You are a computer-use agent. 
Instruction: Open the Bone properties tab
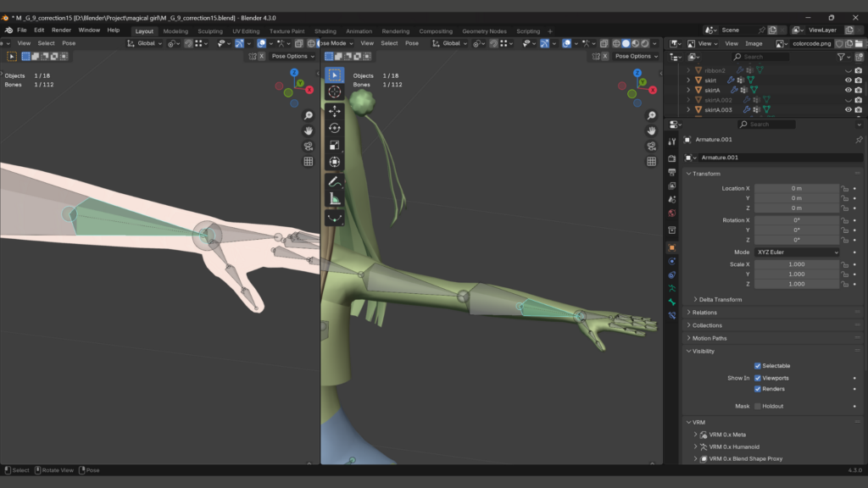(x=672, y=302)
